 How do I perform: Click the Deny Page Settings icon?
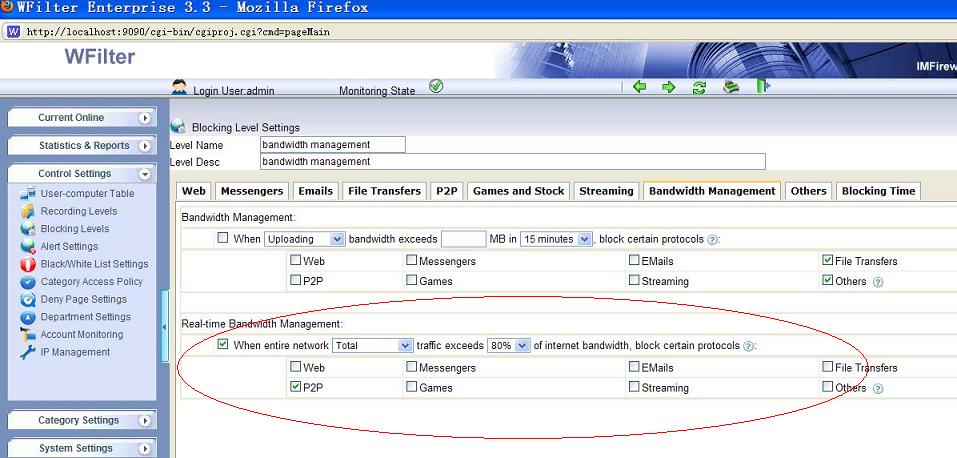(x=28, y=300)
